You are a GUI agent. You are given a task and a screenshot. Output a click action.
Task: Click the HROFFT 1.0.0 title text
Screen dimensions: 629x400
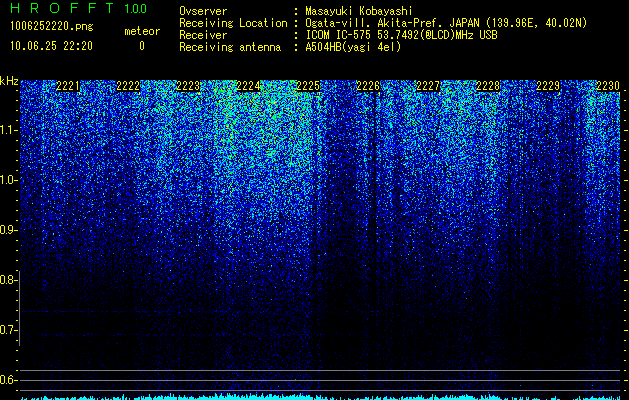[x=79, y=8]
